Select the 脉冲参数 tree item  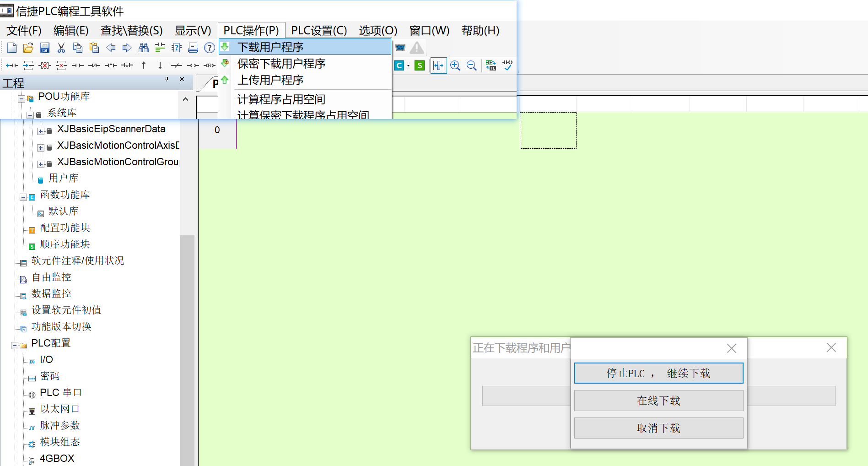click(x=60, y=425)
